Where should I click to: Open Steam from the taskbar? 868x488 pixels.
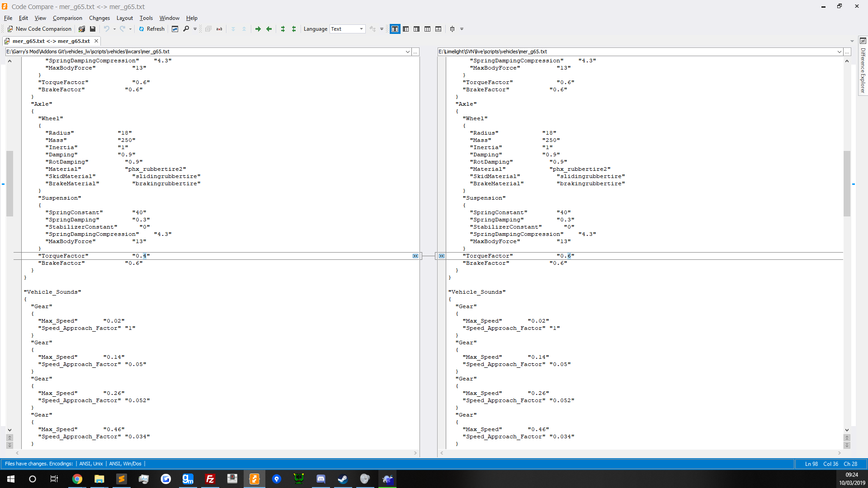(x=343, y=479)
